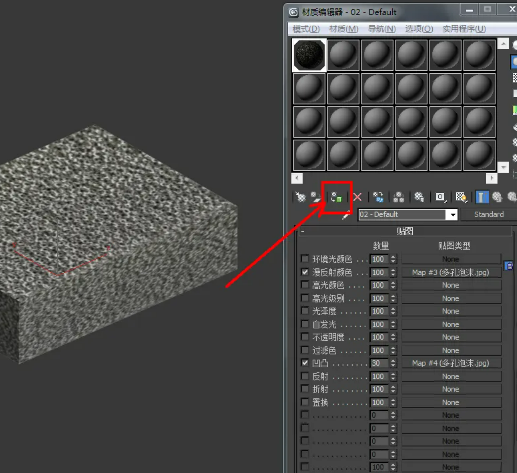Open the 材质(M) menu
This screenshot has height=473, width=517.
coord(344,29)
